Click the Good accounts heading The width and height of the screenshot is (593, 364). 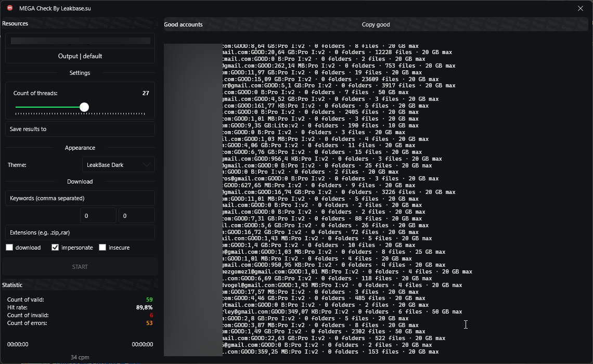[184, 24]
